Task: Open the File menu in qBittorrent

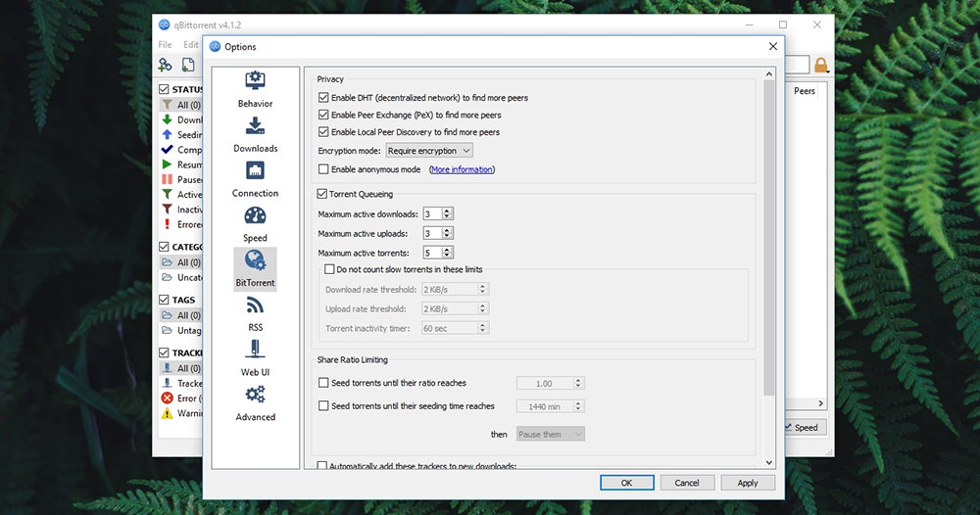Action: click(x=165, y=44)
